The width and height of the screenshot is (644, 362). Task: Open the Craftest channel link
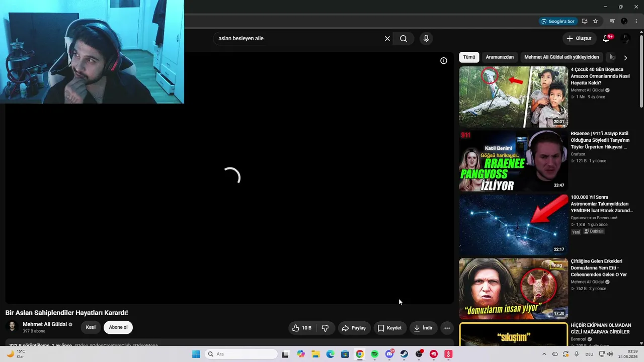(x=578, y=154)
